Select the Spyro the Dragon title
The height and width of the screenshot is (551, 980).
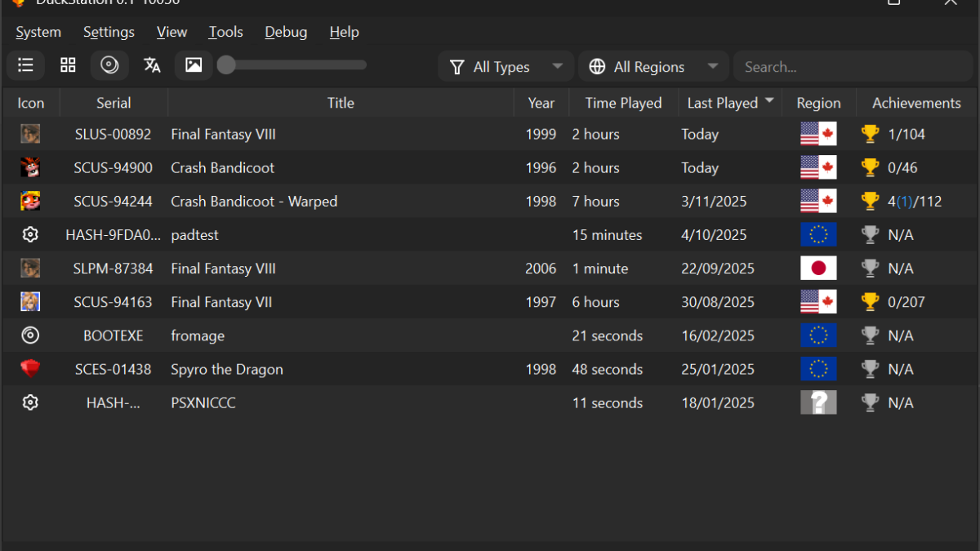[227, 370]
